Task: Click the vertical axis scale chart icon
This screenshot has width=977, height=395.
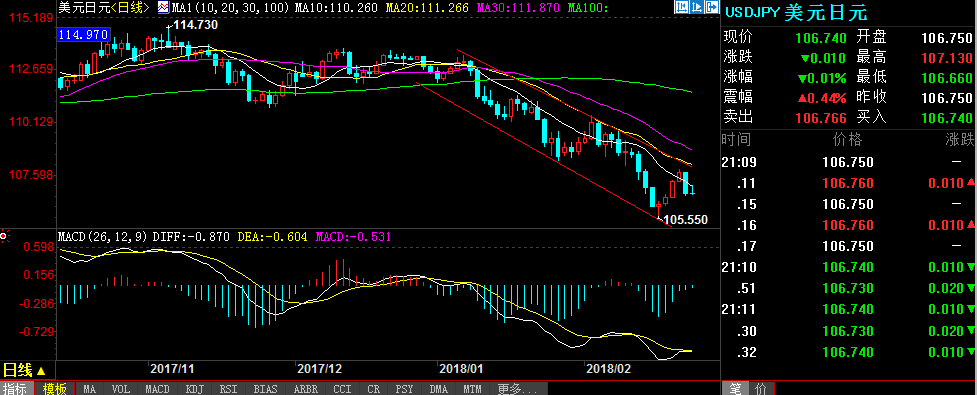Action: point(697,7)
